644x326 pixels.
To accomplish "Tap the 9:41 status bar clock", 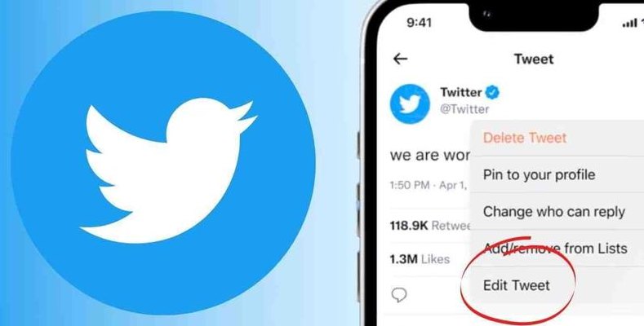I will 419,23.
